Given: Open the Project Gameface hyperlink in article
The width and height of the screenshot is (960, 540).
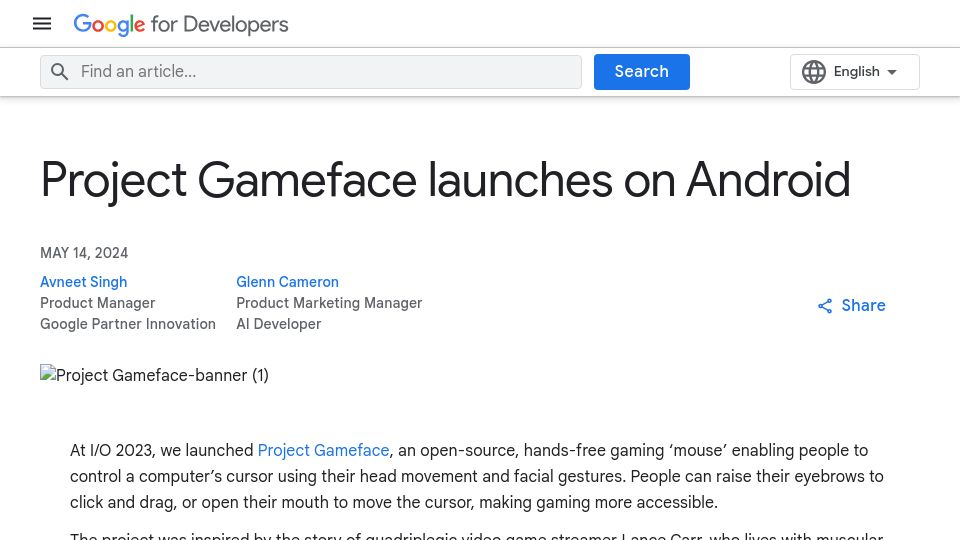Looking at the screenshot, I should [323, 451].
